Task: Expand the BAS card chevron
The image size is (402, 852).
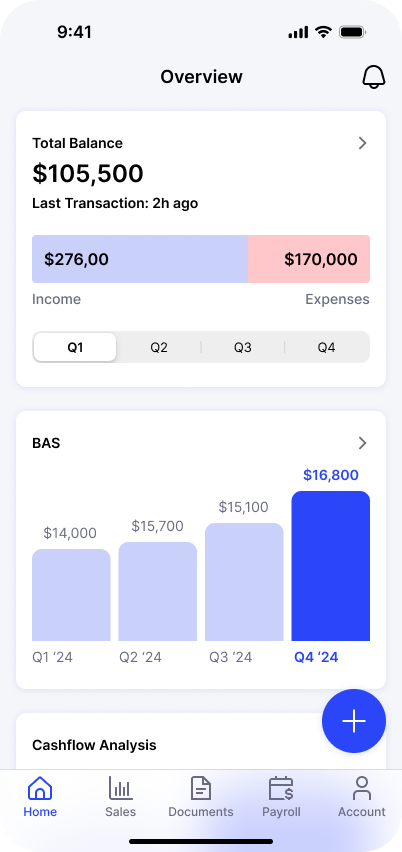Action: (x=362, y=443)
